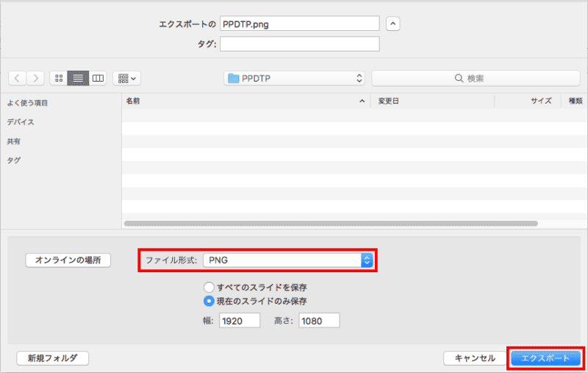Collapse the dialog with the chevron button
The height and width of the screenshot is (373, 588).
click(392, 24)
